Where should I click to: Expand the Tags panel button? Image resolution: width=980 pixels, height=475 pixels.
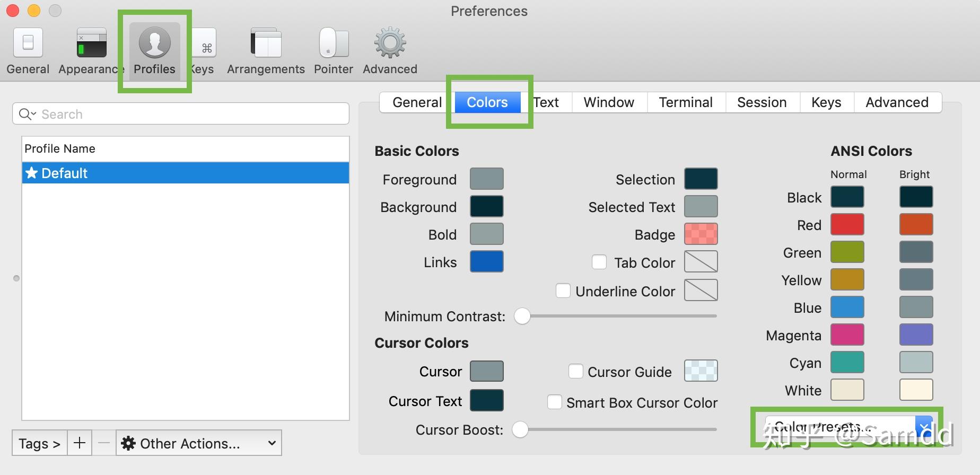pyautogui.click(x=39, y=443)
